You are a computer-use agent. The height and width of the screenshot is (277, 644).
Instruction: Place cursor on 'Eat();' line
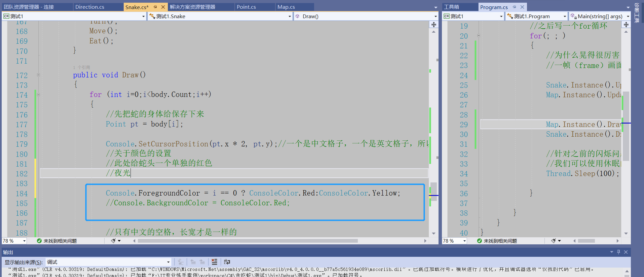point(101,41)
